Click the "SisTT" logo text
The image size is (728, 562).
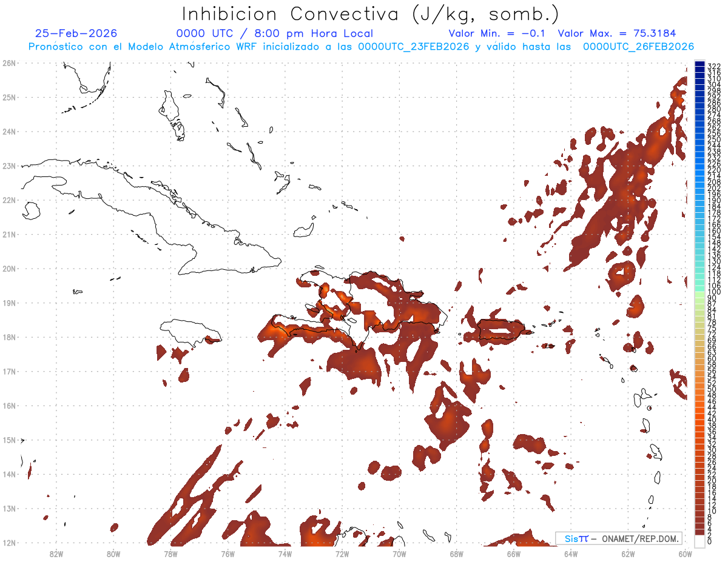[576, 538]
